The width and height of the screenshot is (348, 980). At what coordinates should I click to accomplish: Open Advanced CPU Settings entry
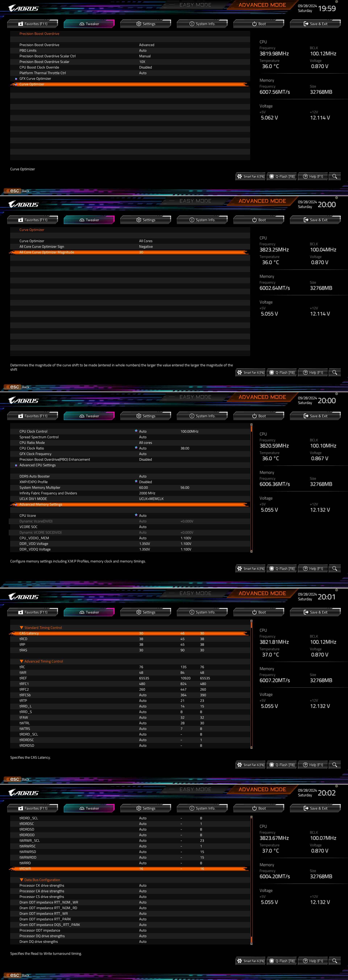[37, 465]
